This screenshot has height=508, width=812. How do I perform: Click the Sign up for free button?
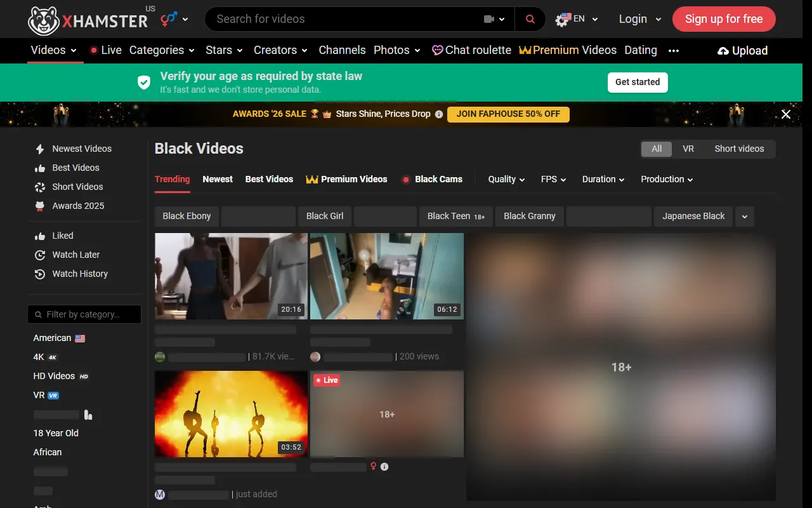[x=724, y=19]
